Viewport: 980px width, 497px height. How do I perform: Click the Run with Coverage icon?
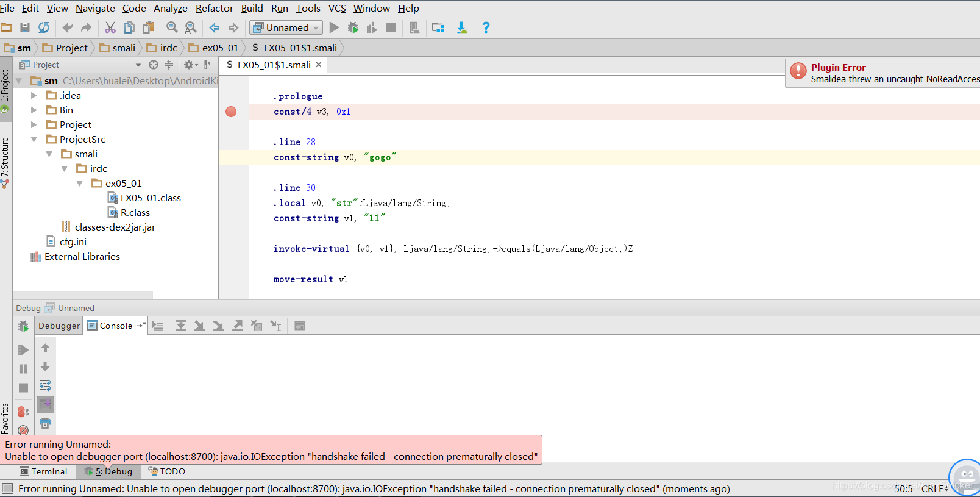coord(372,27)
